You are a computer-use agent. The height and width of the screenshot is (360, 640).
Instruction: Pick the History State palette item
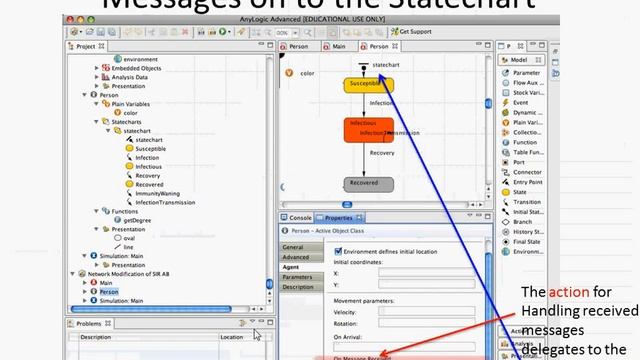click(523, 232)
